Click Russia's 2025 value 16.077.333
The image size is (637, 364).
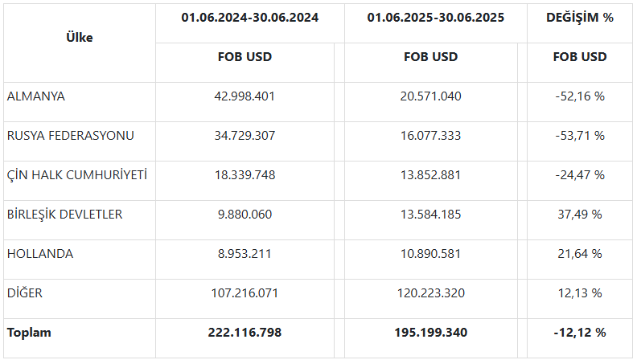click(x=430, y=135)
